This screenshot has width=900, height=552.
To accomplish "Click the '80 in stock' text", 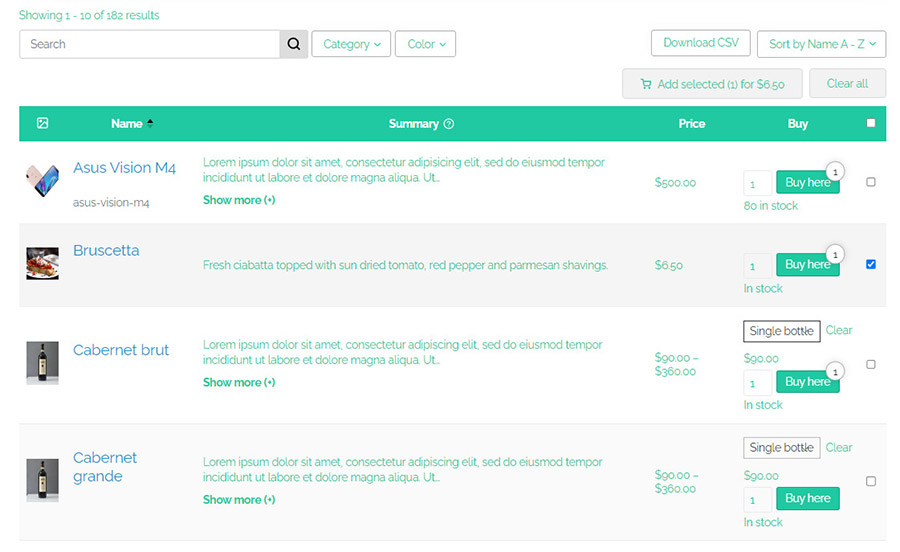I will coord(771,206).
